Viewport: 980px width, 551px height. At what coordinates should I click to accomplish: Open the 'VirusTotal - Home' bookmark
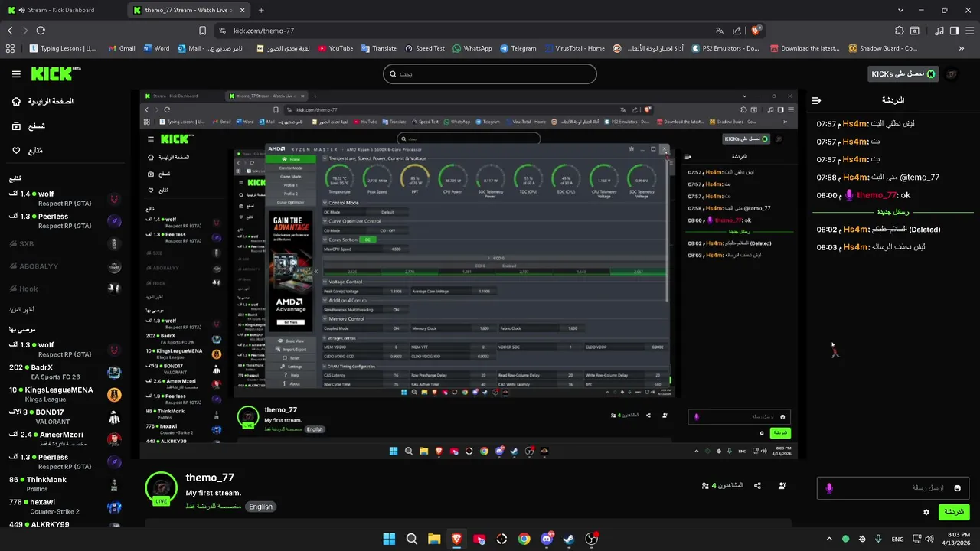[x=575, y=48]
